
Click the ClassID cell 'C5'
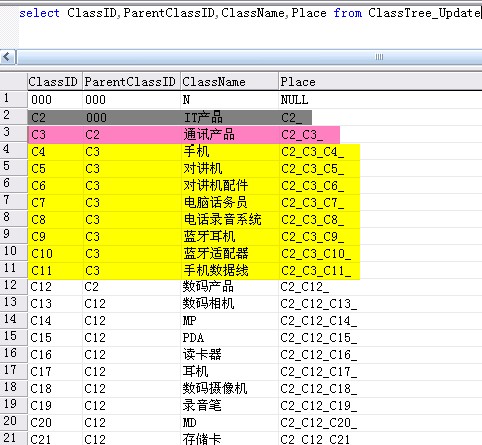click(38, 169)
